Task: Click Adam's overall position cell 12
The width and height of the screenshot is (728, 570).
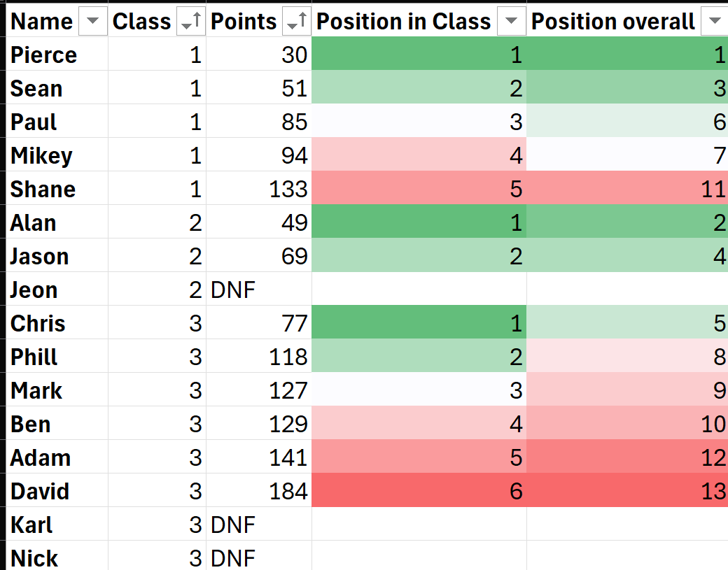Action: 627,457
